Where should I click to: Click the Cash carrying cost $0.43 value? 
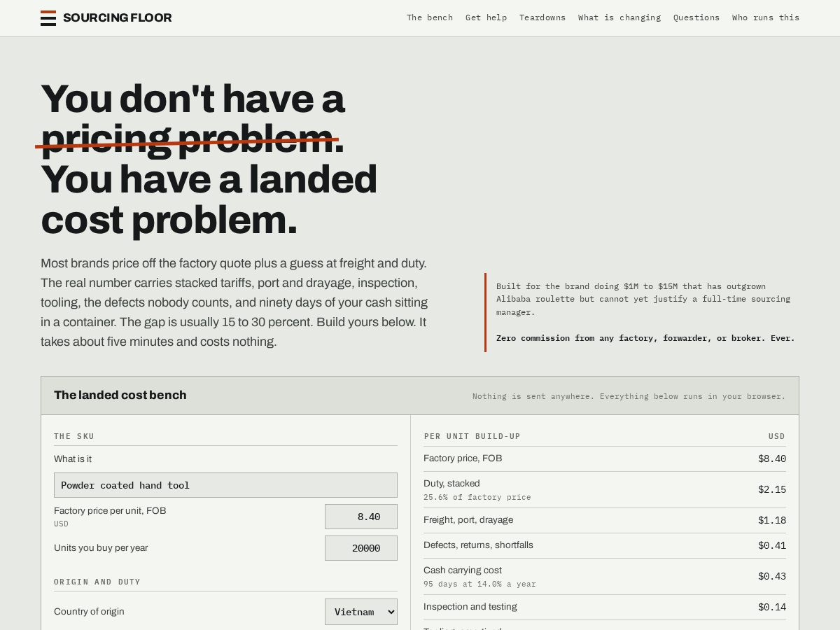pos(772,577)
